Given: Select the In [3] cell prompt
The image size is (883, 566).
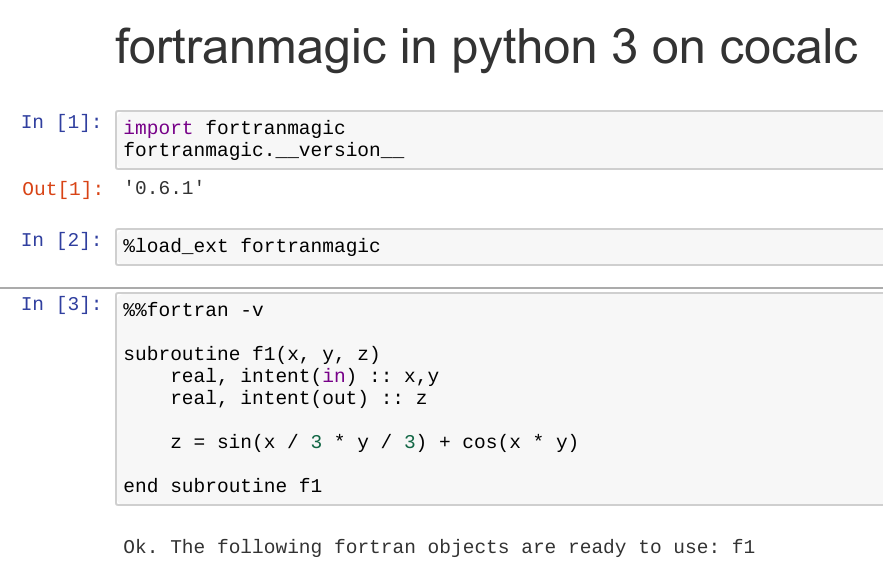Looking at the screenshot, I should (x=61, y=304).
